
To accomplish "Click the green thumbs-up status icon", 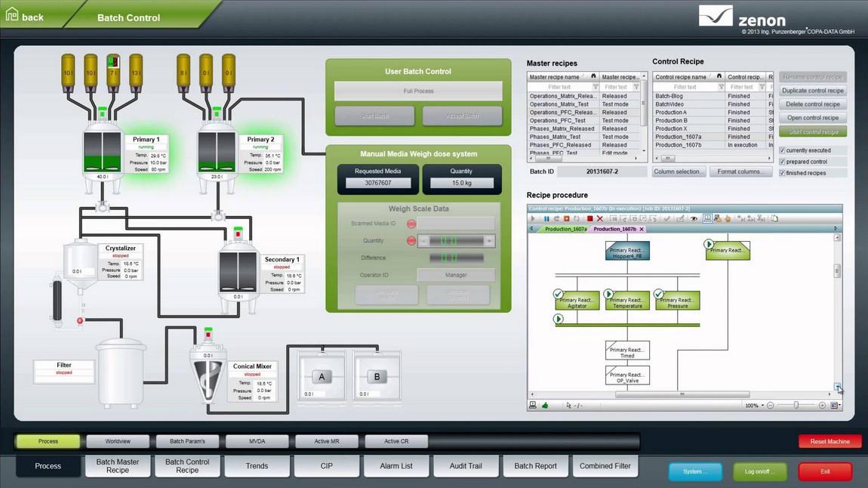I will [x=544, y=404].
